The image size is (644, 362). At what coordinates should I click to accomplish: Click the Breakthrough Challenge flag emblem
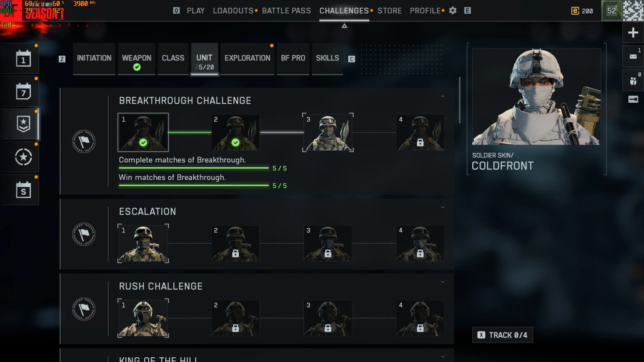[x=84, y=142]
